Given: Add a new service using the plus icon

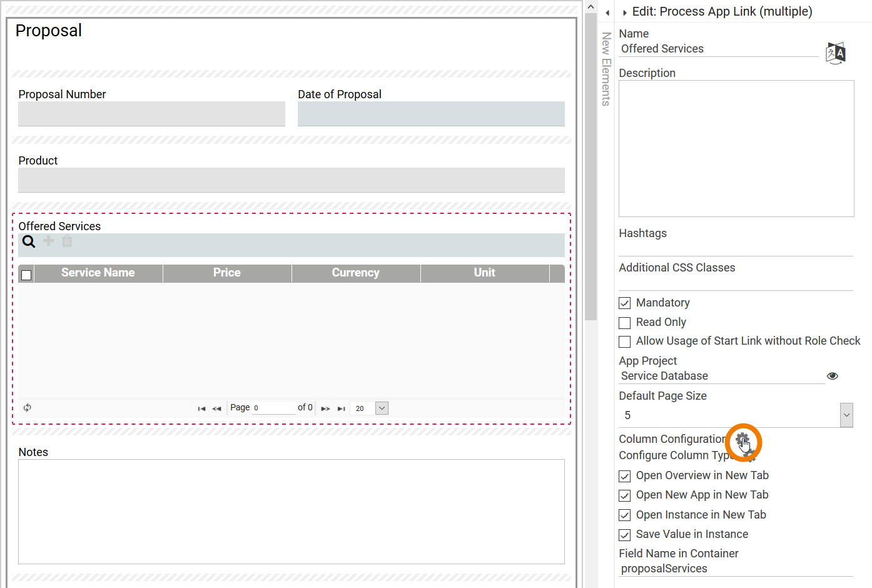Looking at the screenshot, I should point(48,241).
